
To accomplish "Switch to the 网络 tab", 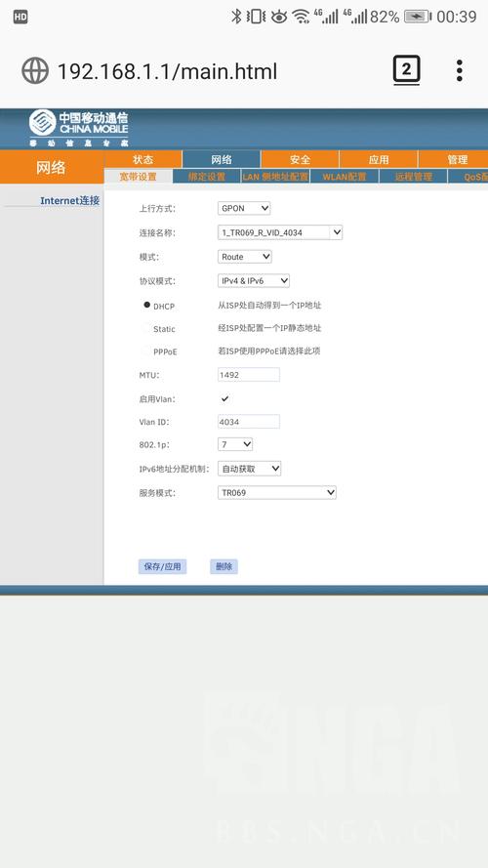I will tap(222, 159).
